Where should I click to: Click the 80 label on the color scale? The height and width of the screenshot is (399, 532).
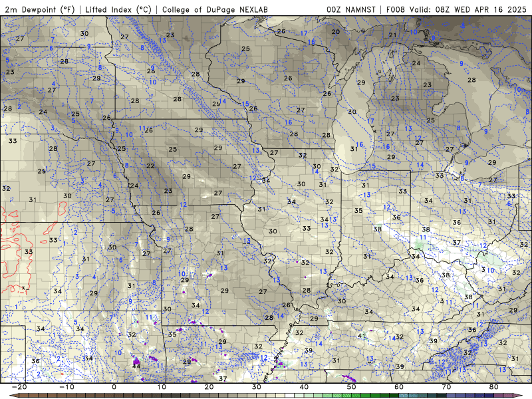(x=494, y=387)
